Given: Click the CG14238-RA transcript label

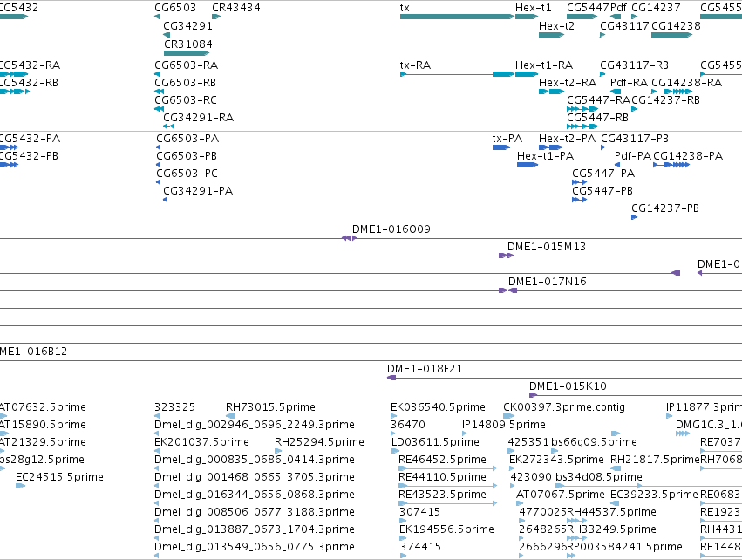Looking at the screenshot, I should [x=687, y=82].
